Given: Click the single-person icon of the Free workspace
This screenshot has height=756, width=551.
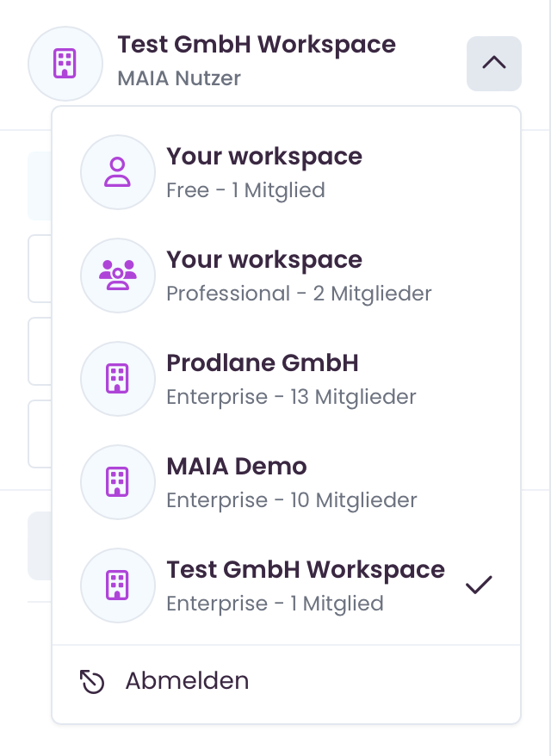Looking at the screenshot, I should coord(118,172).
